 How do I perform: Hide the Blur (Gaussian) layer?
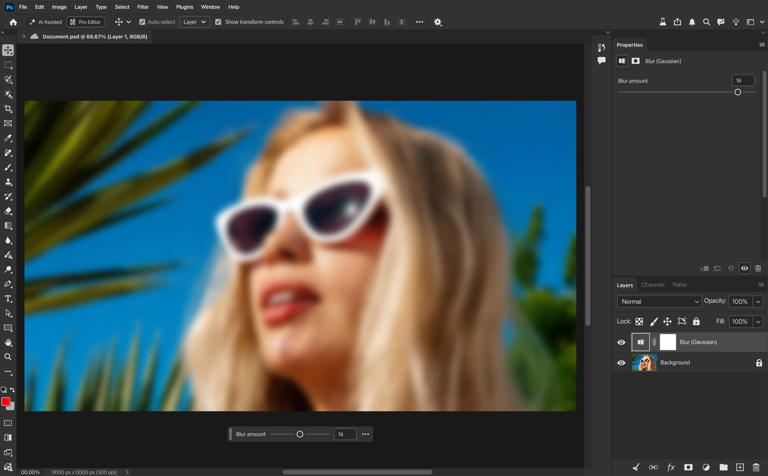pyautogui.click(x=621, y=342)
